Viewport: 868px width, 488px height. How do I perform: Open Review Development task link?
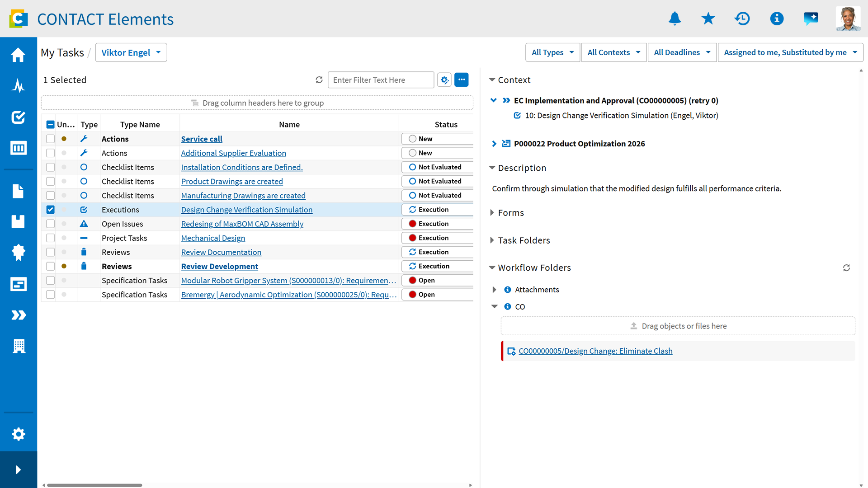pyautogui.click(x=220, y=266)
